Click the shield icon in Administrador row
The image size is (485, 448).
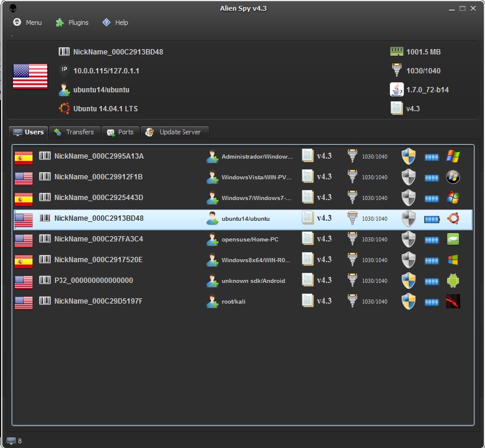click(x=408, y=156)
